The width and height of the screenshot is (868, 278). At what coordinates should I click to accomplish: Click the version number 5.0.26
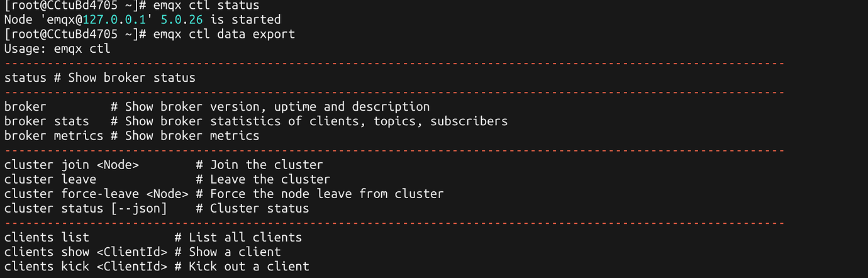(x=174, y=19)
